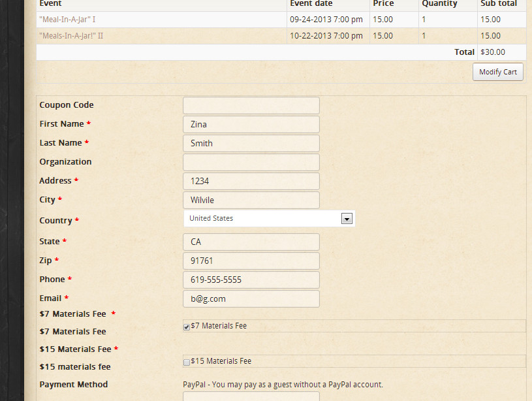The width and height of the screenshot is (532, 401).
Task: Click the $7 Materials Fee checkbox label
Action: click(219, 326)
